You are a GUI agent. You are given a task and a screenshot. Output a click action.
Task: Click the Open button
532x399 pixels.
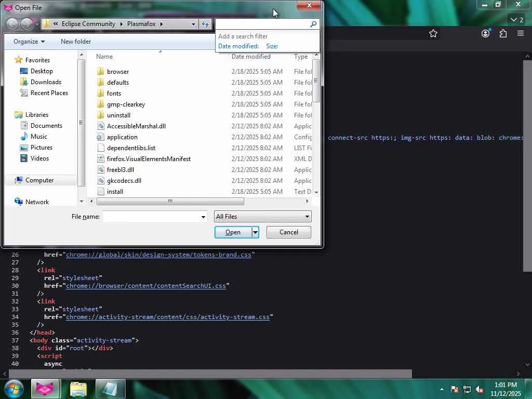click(233, 232)
